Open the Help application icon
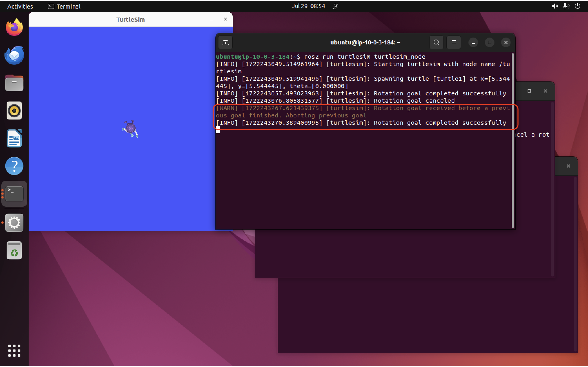 [x=14, y=166]
